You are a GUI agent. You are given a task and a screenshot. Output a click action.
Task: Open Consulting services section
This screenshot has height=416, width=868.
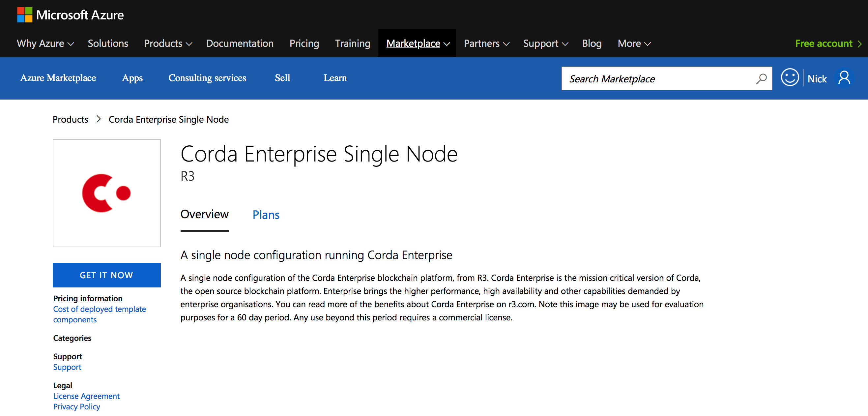(x=207, y=78)
